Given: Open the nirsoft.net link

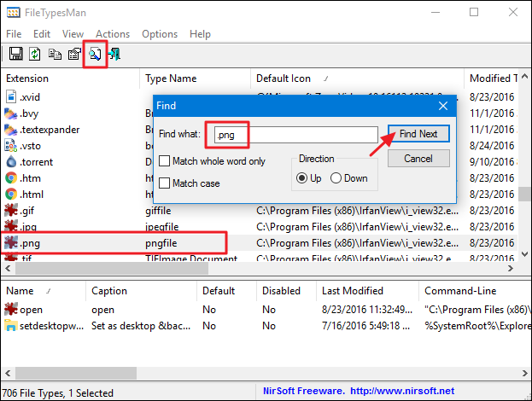Looking at the screenshot, I should tap(402, 391).
